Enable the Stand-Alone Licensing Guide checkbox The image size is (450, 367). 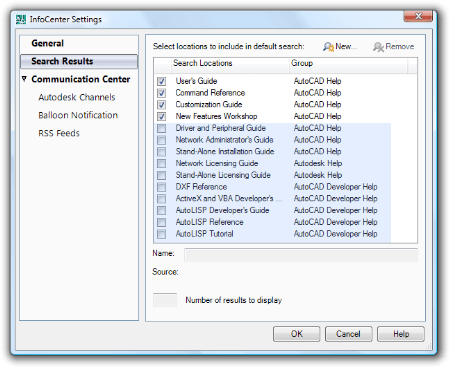click(x=162, y=175)
